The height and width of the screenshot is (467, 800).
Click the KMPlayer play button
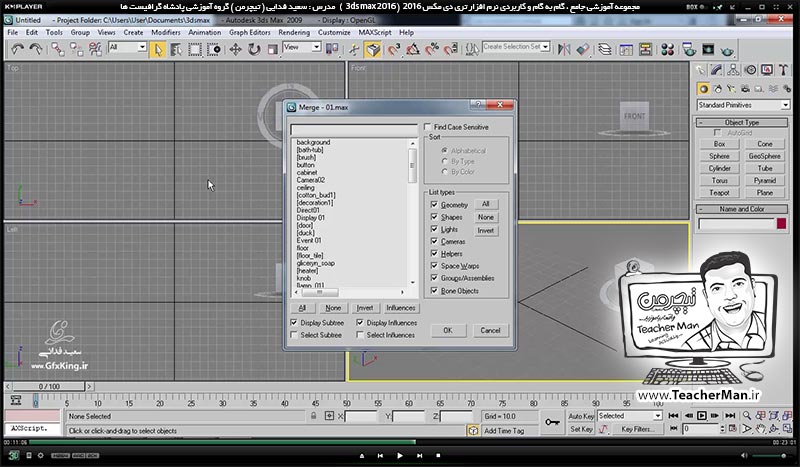[x=399, y=455]
